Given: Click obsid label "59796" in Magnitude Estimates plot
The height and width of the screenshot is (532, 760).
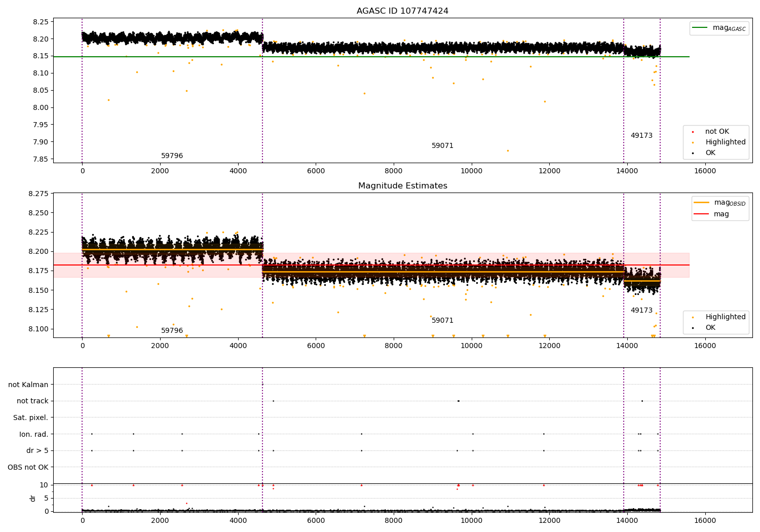Looking at the screenshot, I should [172, 331].
